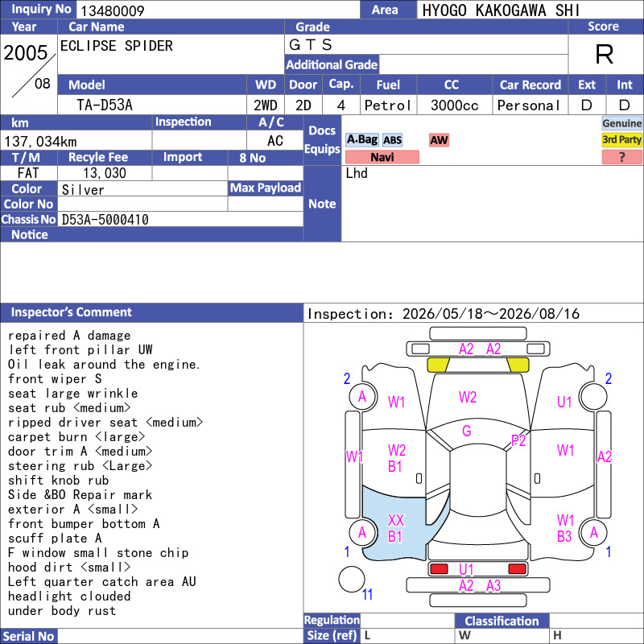Select the yellow 3rd Party badge
Screen dimensions: 644x644
(621, 139)
